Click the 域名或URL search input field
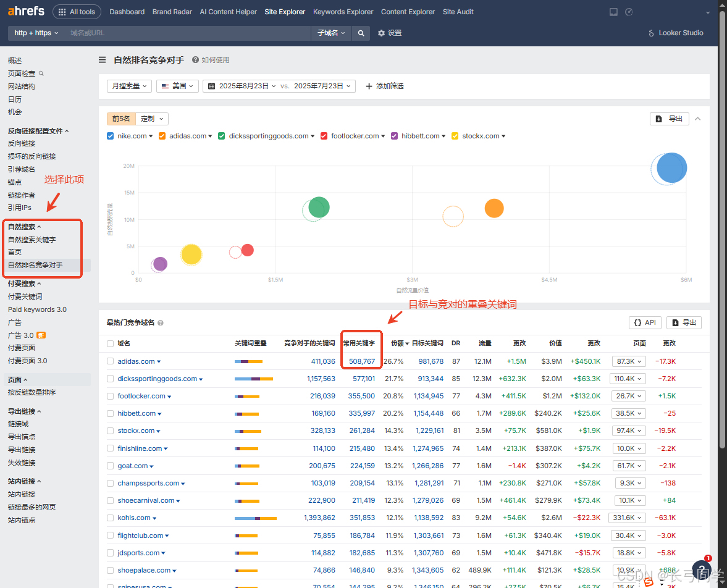 (x=188, y=33)
